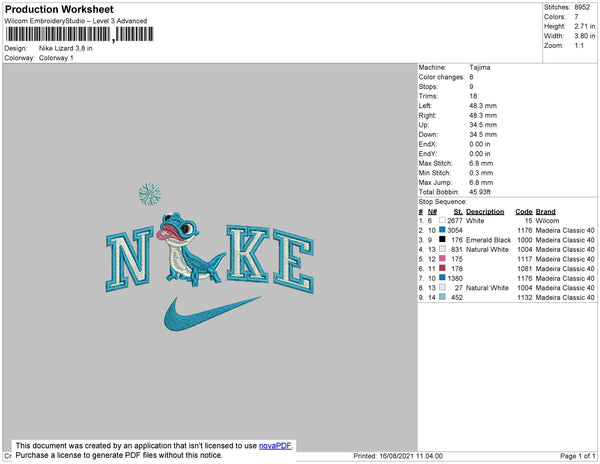Click the Min Stitch value '0.3 mm'
This screenshot has height=464, width=600.
[x=479, y=173]
